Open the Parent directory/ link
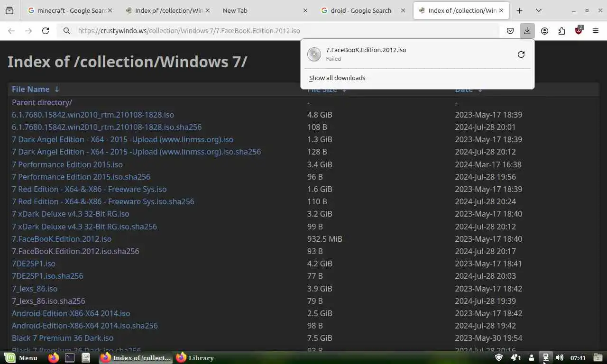Image resolution: width=607 pixels, height=364 pixels. tap(42, 102)
